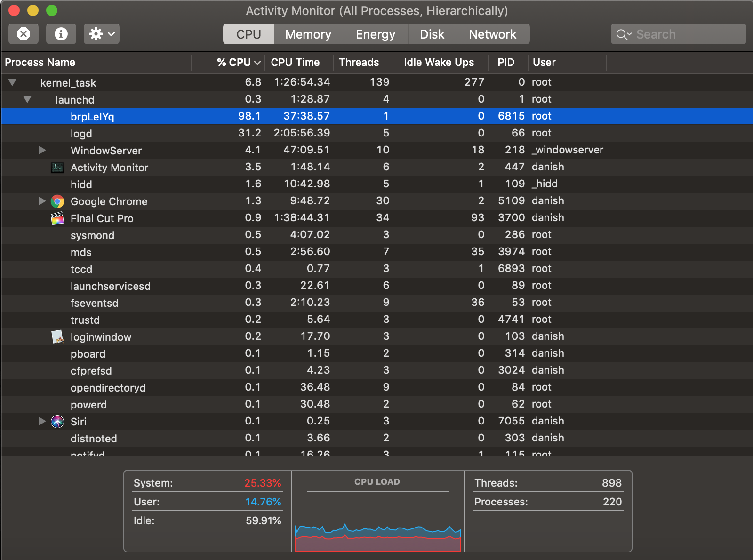
Task: Click the quit process stop icon
Action: coord(24,34)
